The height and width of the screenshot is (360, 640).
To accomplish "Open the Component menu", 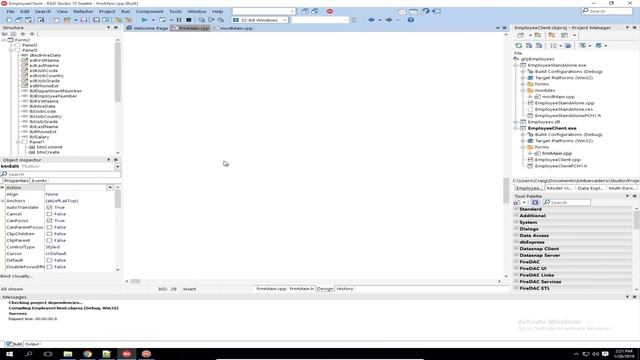I will pos(149,11).
